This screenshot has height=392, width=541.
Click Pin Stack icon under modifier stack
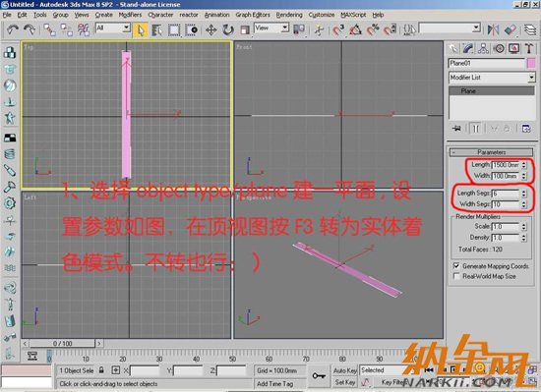click(456, 129)
